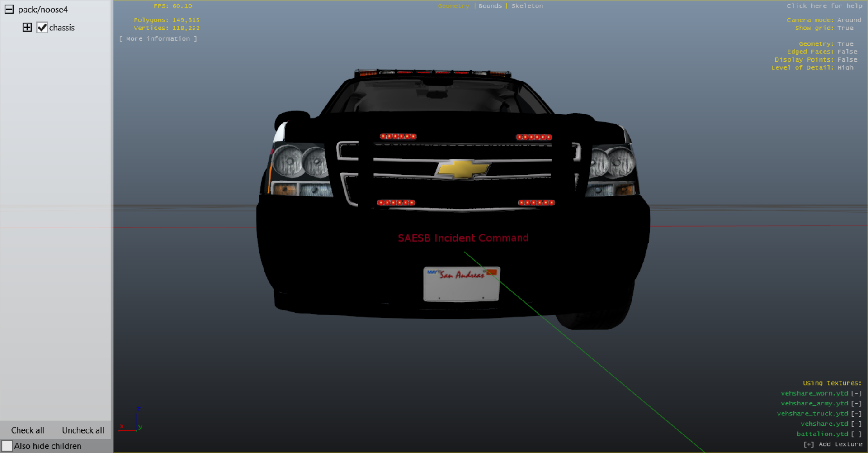Click the Polygons: 149,315 count
The image size is (868, 453).
(166, 20)
